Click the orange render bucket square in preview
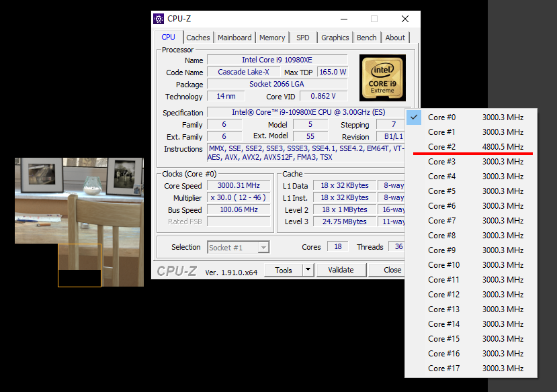 click(79, 265)
